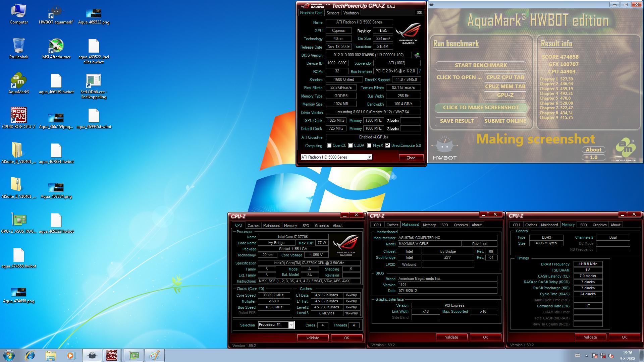Click CPUZ MEM TAB button

(x=505, y=86)
